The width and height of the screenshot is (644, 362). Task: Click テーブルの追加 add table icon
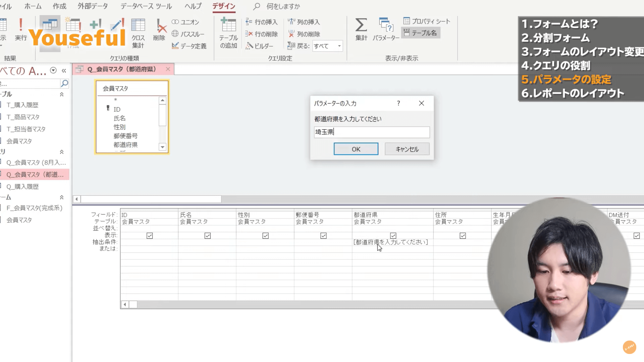(228, 34)
